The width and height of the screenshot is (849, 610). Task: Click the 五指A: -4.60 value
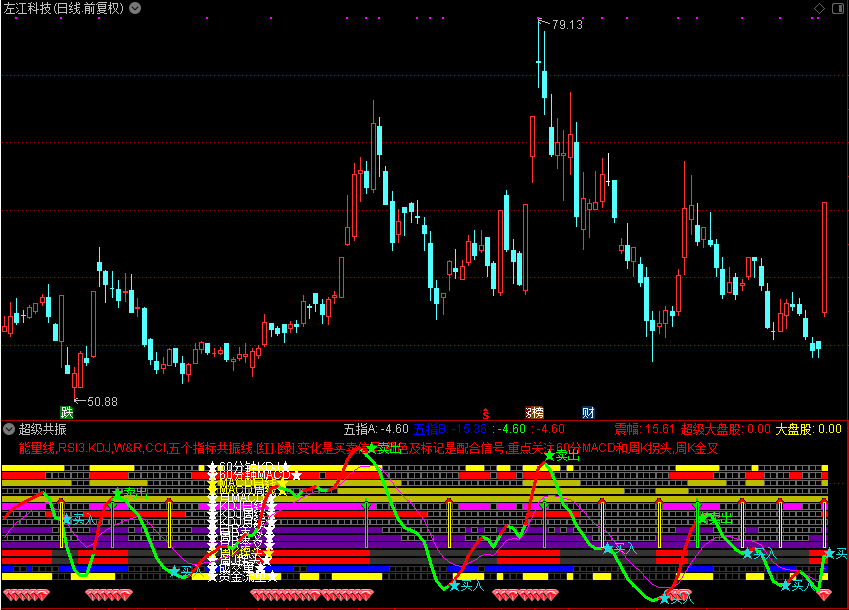376,429
